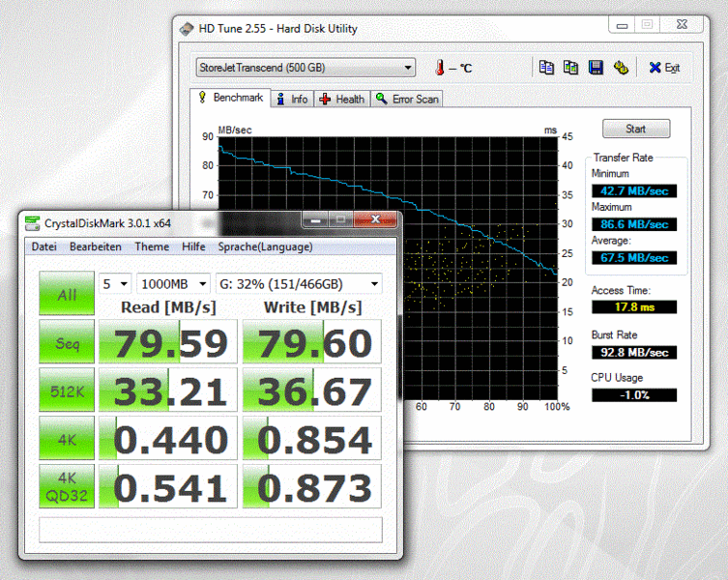The image size is (728, 580).
Task: Click the HD Tune benchmark graph area
Action: point(480,269)
